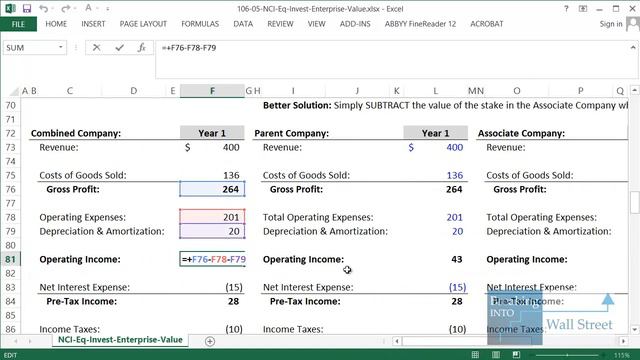This screenshot has width=640, height=360.
Task: Select row 81 header
Action: pos(10,259)
